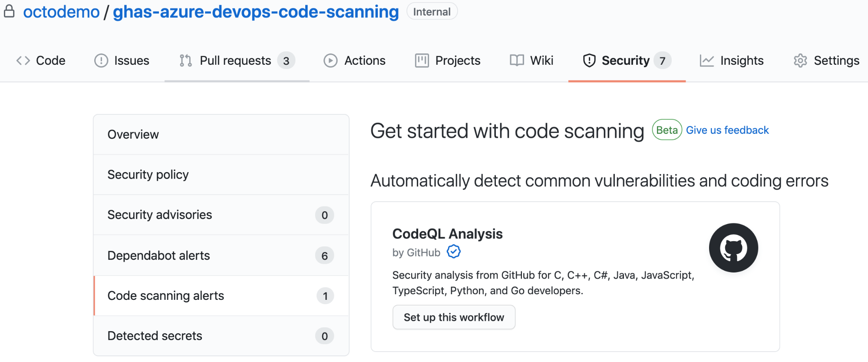Click the Wiki book icon
868x362 pixels.
pos(517,61)
